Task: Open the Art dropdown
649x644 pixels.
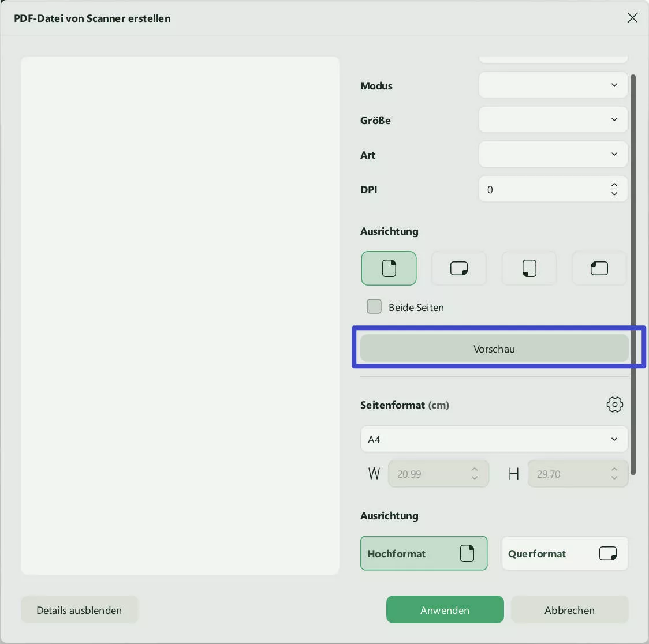Action: tap(553, 155)
